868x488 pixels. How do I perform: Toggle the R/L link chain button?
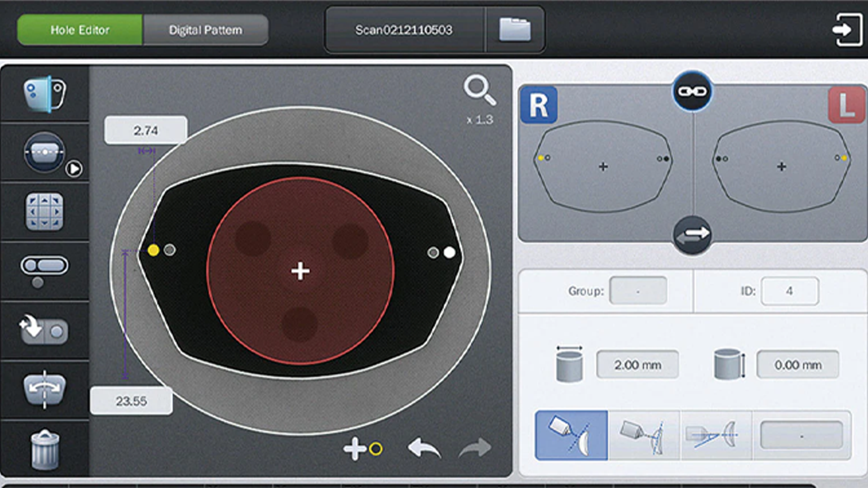click(692, 92)
